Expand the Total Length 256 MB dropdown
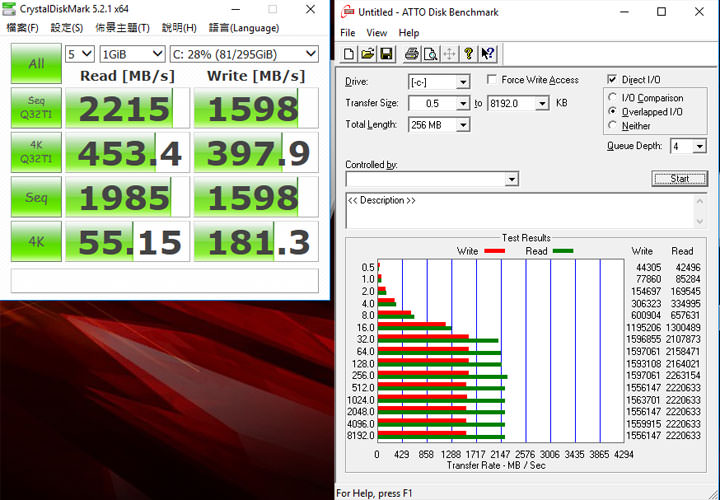This screenshot has width=720, height=500. click(x=462, y=125)
